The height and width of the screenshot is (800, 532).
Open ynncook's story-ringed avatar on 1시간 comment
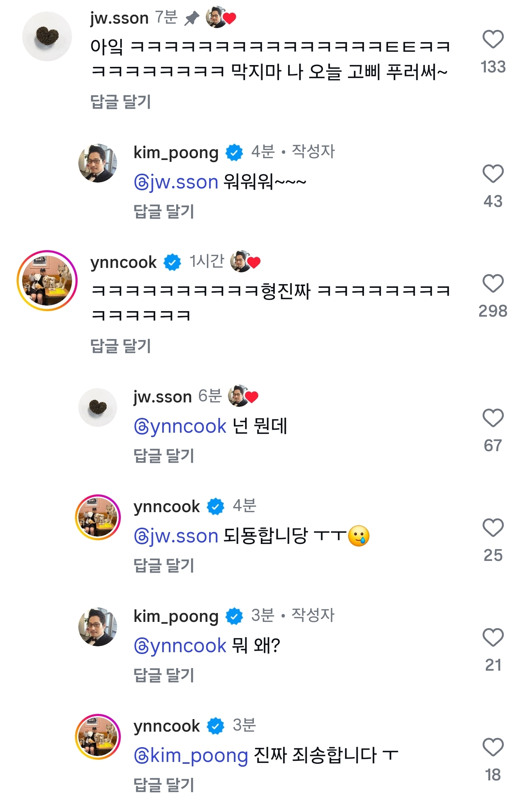[x=47, y=280]
